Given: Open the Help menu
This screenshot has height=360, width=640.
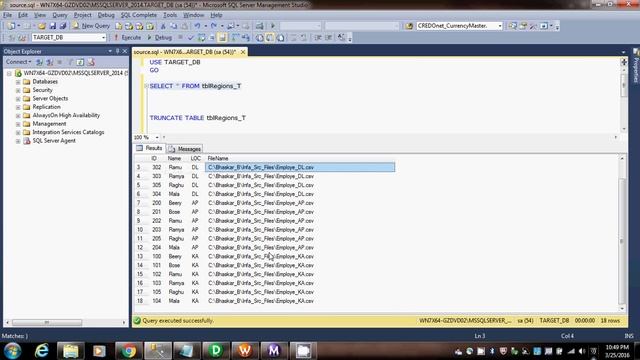Looking at the screenshot, I should (x=216, y=15).
